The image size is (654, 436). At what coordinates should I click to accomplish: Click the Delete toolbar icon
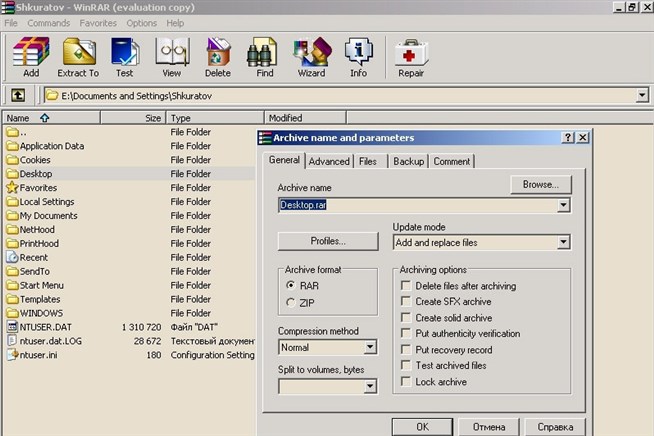(217, 57)
